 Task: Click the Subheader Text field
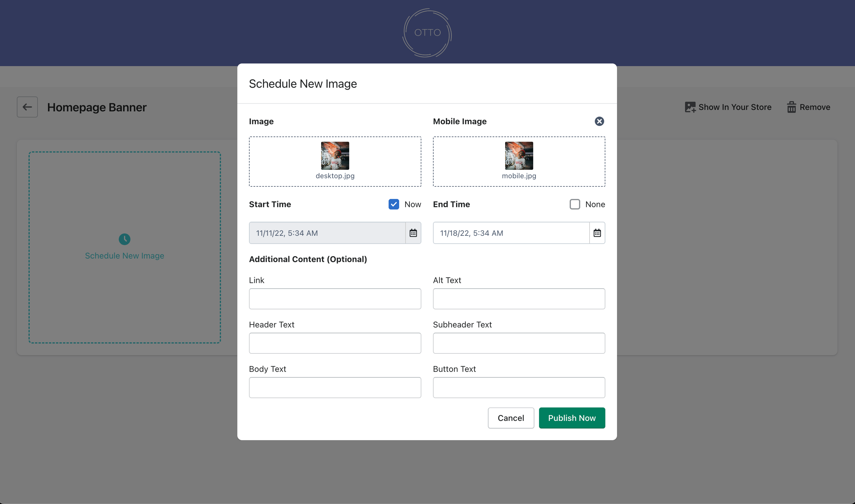coord(519,343)
